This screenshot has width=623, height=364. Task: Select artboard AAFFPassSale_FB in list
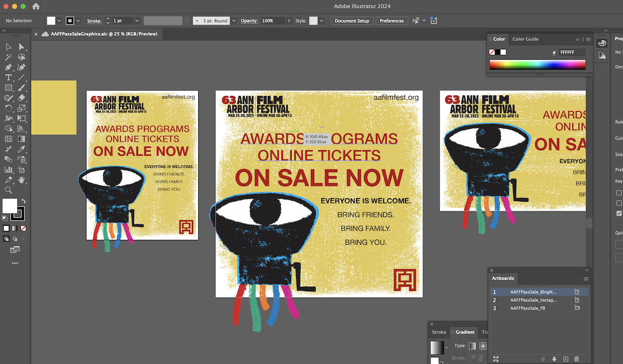click(x=539, y=308)
